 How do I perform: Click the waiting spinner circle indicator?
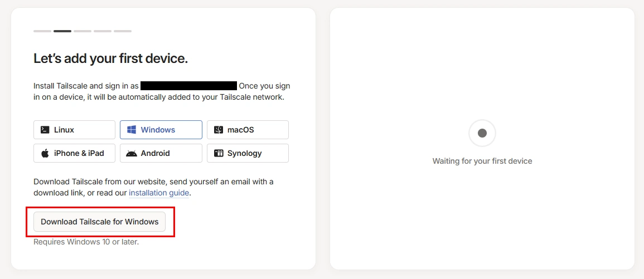point(482,133)
